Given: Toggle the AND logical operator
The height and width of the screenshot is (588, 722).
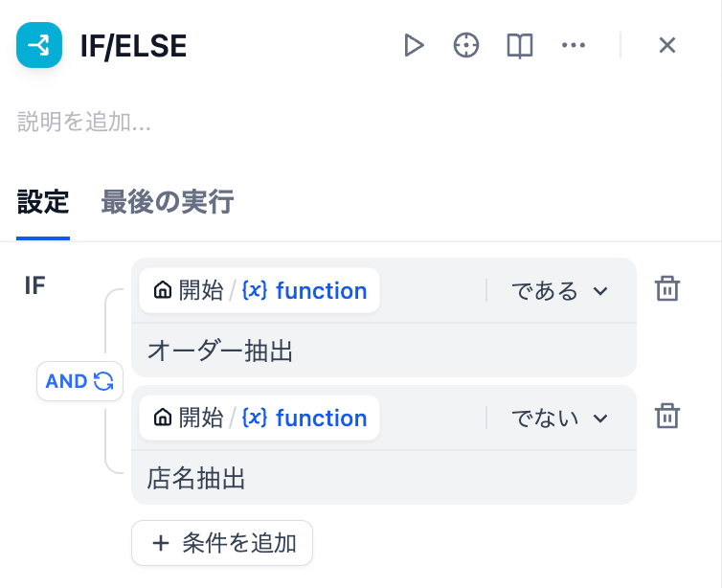Looking at the screenshot, I should point(79,381).
